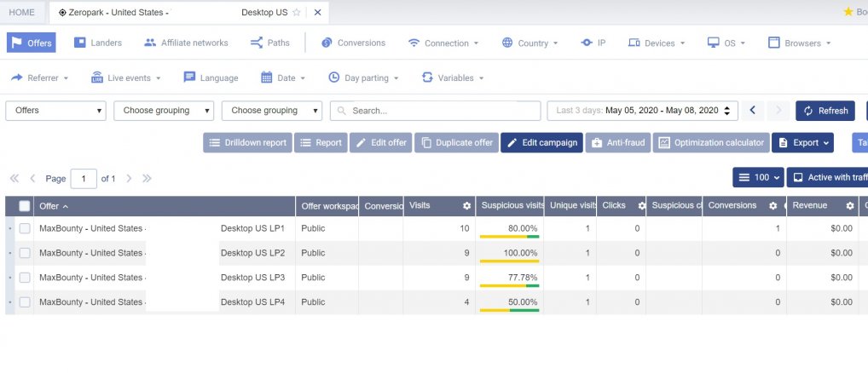Click the Edit campaign button
The width and height of the screenshot is (868, 373).
542,142
